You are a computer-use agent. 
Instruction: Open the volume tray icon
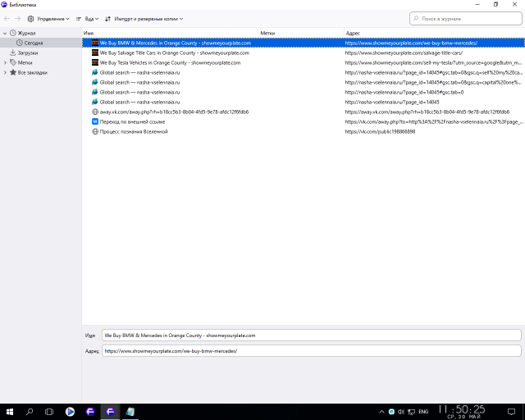coord(401,412)
